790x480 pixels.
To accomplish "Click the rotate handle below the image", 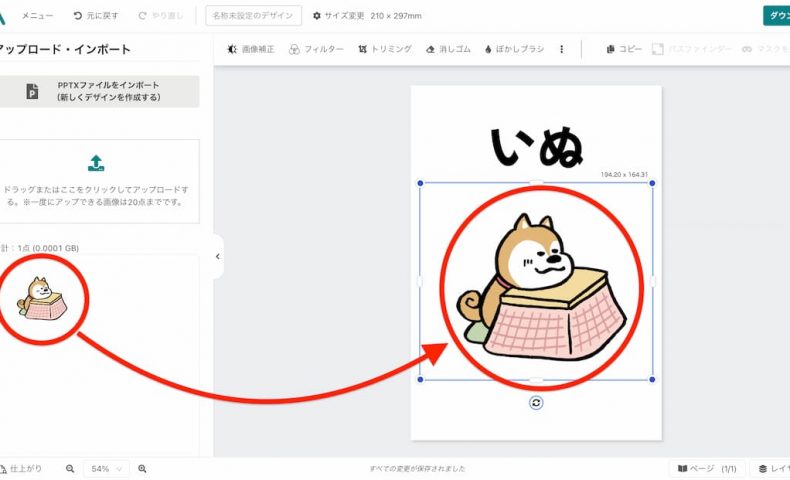I will pyautogui.click(x=537, y=402).
